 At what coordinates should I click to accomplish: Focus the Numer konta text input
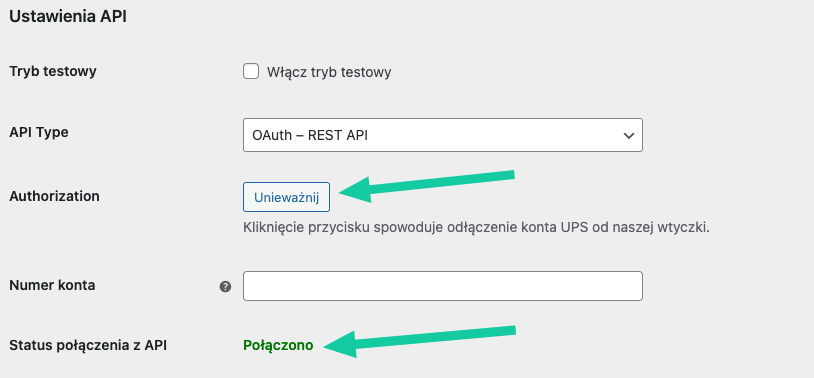coord(443,286)
